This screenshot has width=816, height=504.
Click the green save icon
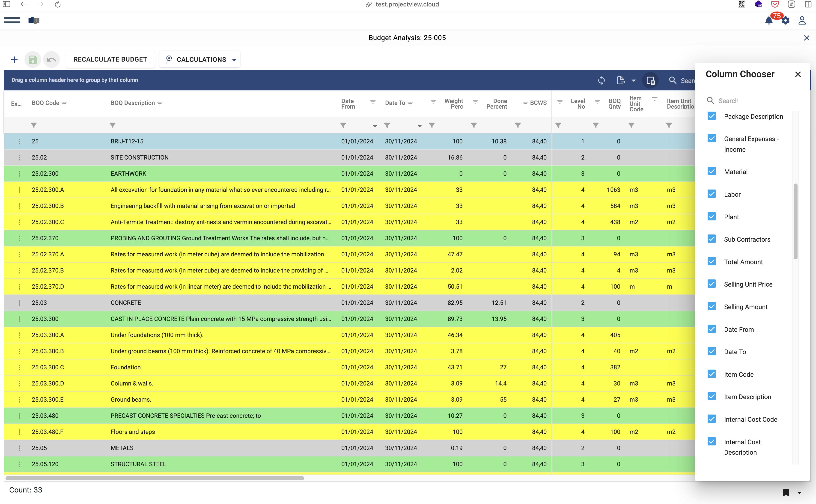click(x=33, y=60)
